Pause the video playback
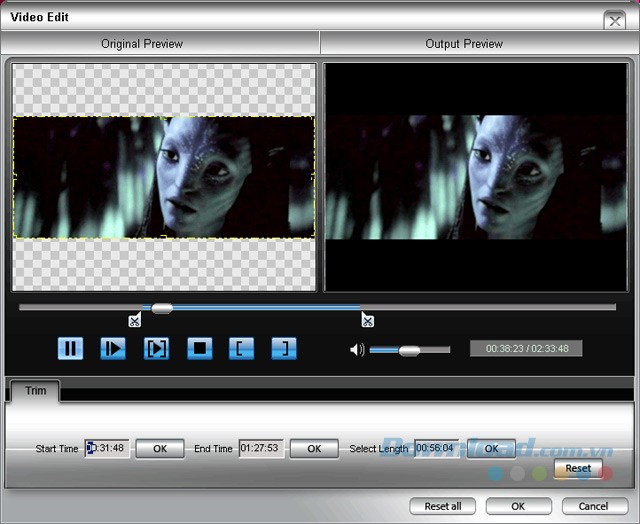 [70, 348]
